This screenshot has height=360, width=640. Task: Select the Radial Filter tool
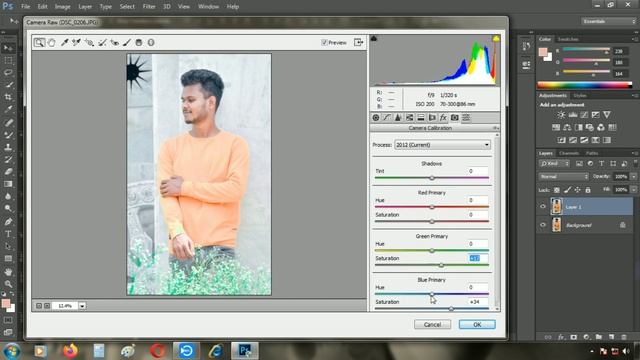[x=151, y=42]
